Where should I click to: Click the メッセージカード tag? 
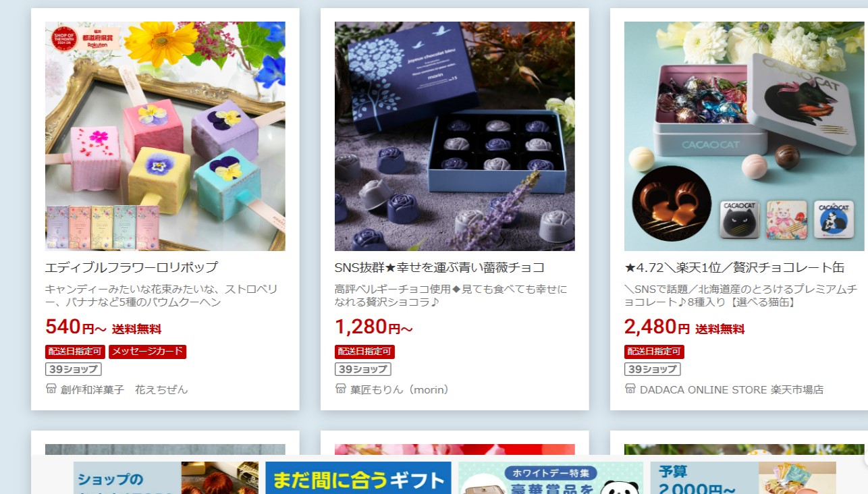coord(147,352)
